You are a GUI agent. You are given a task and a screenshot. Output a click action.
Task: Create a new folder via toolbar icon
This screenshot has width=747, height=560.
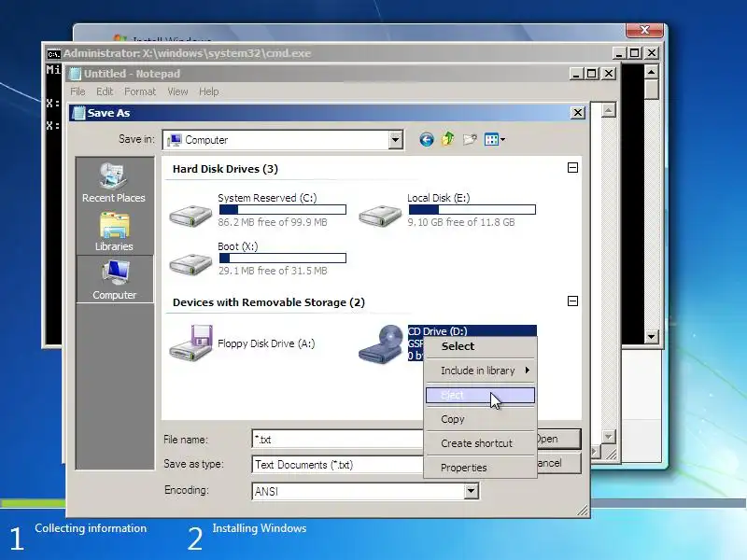pos(470,139)
